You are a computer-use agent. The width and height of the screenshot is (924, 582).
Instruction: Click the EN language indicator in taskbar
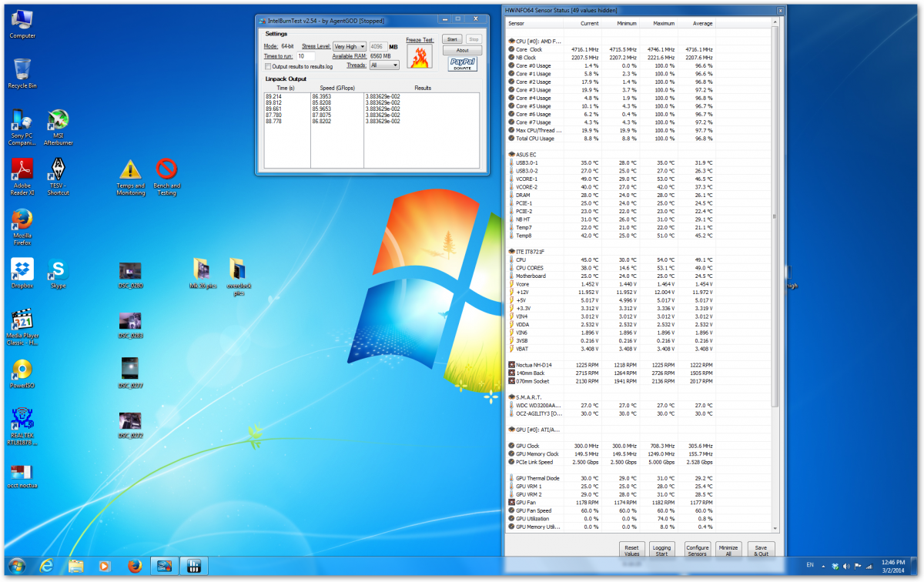coord(809,565)
